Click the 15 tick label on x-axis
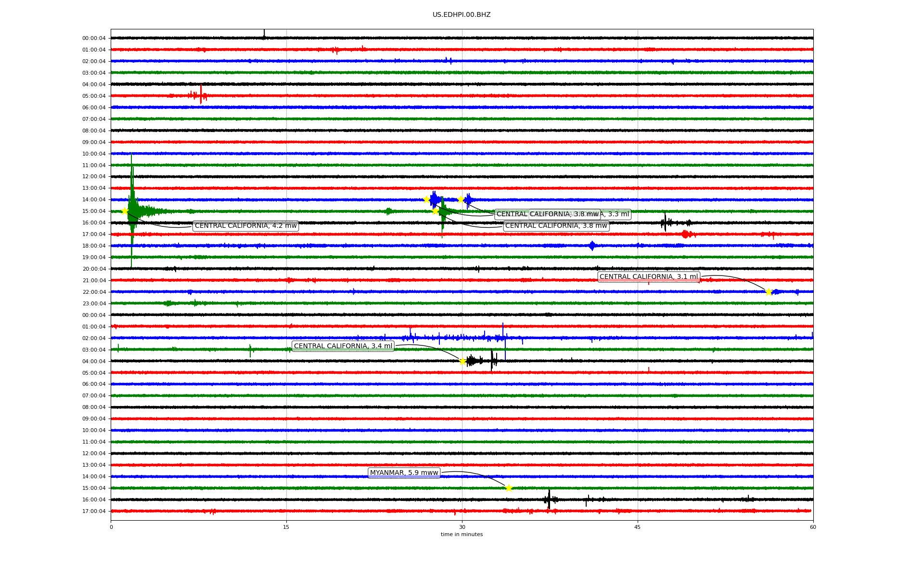 tap(286, 527)
